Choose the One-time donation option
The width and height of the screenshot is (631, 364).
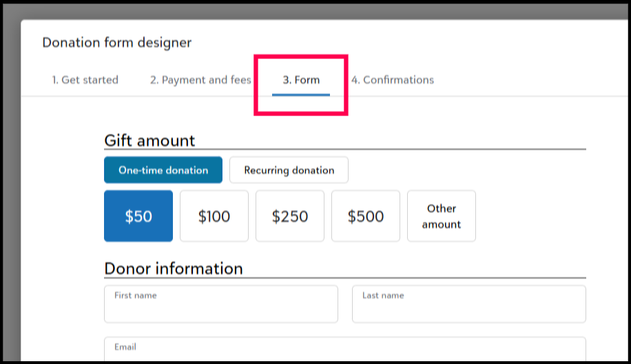[163, 170]
